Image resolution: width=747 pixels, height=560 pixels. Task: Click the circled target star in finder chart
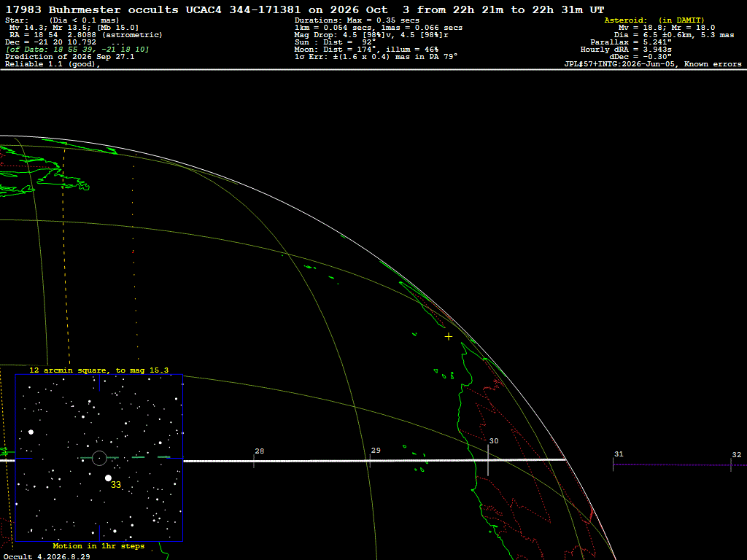(x=99, y=458)
